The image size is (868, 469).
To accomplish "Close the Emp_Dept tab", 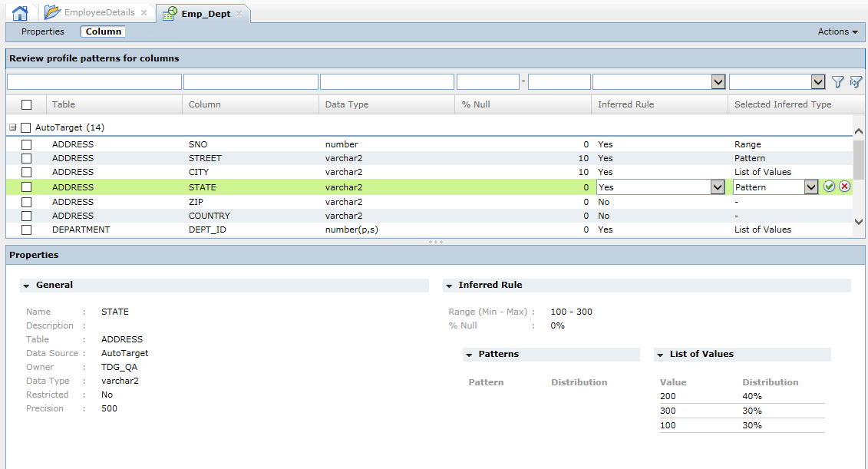I will (x=239, y=14).
